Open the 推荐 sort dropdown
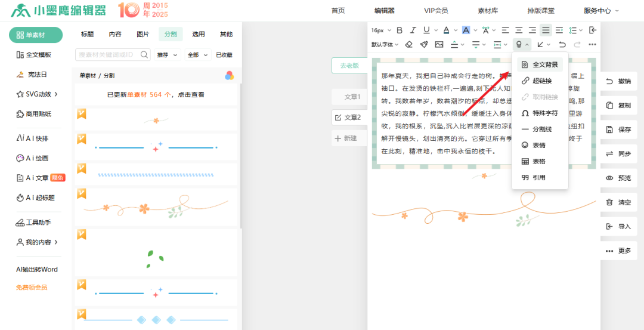This screenshot has width=644, height=330. 167,55
